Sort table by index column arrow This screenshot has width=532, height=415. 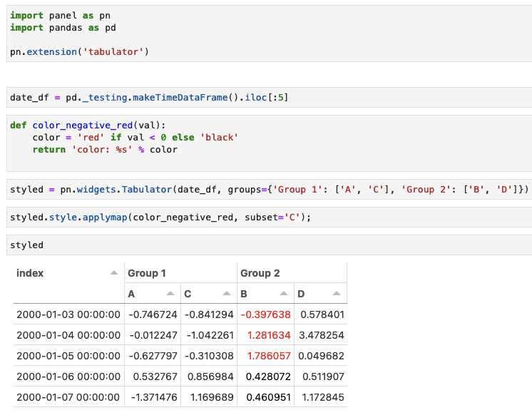tap(114, 273)
